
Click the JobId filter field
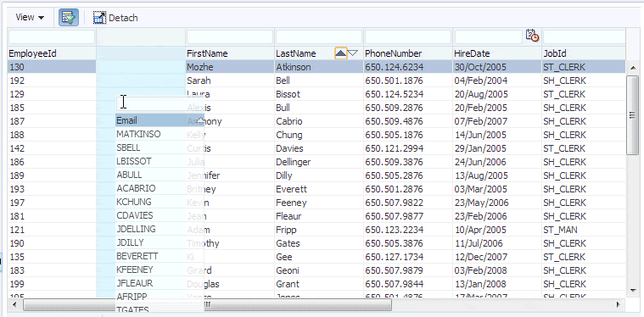[x=584, y=37]
